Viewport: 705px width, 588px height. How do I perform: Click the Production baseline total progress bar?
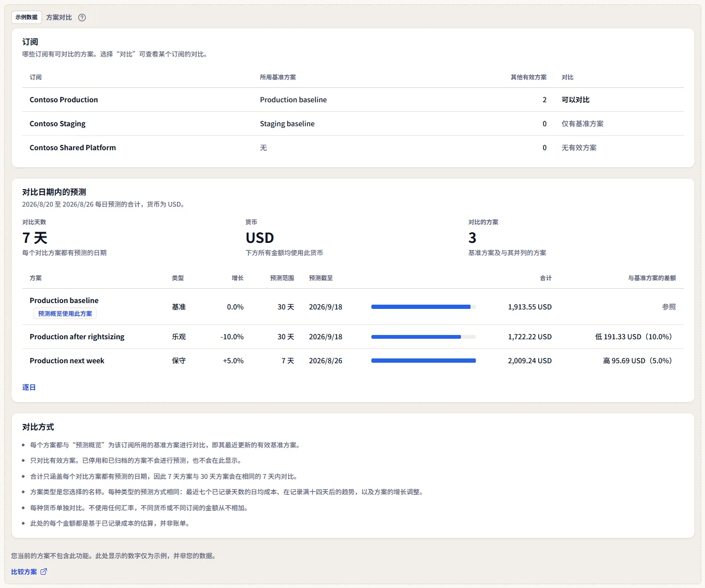[423, 307]
